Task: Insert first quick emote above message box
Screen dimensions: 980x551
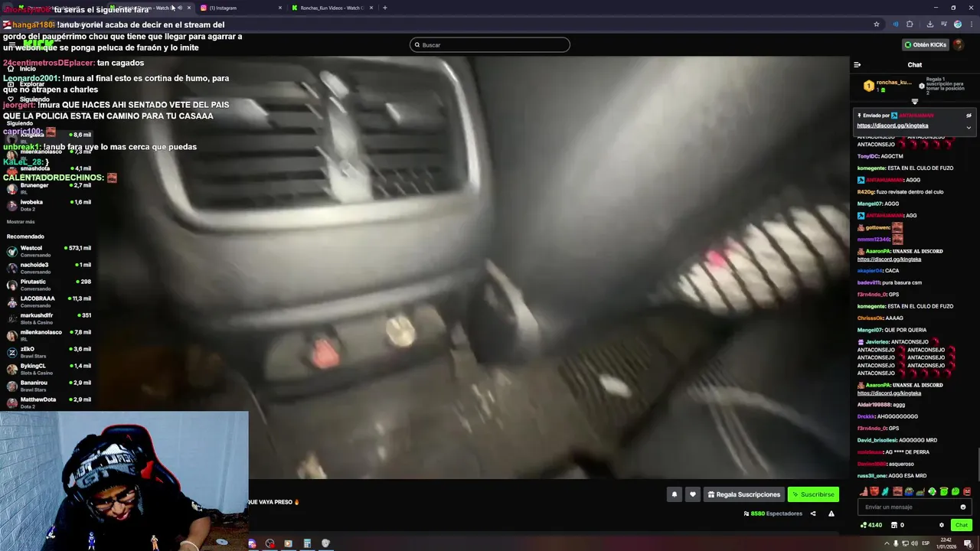Action: tap(863, 491)
